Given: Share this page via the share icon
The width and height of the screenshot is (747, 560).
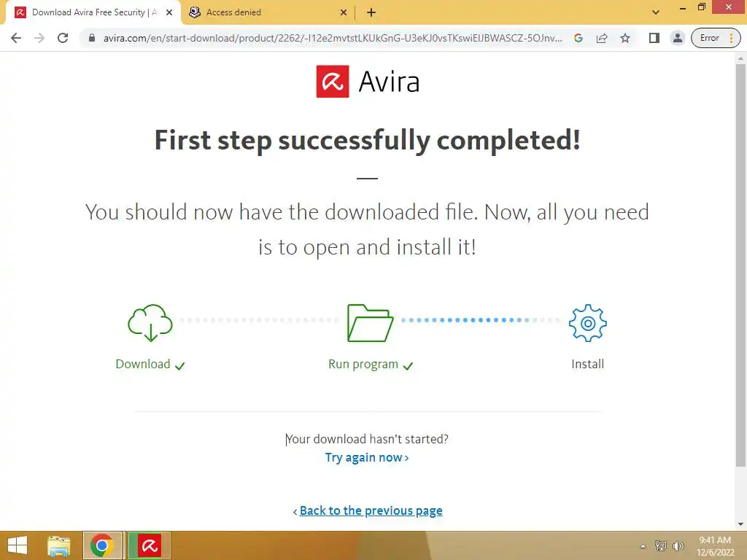Looking at the screenshot, I should (x=602, y=38).
